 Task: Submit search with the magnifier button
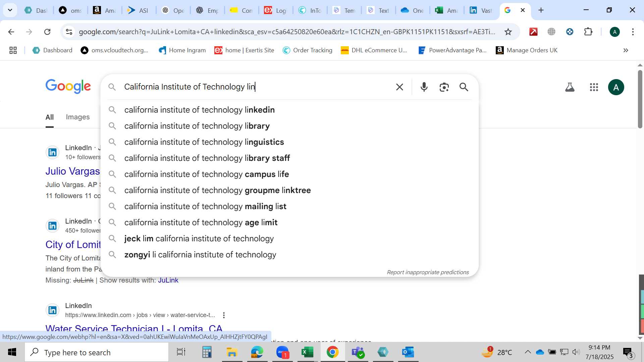click(464, 87)
